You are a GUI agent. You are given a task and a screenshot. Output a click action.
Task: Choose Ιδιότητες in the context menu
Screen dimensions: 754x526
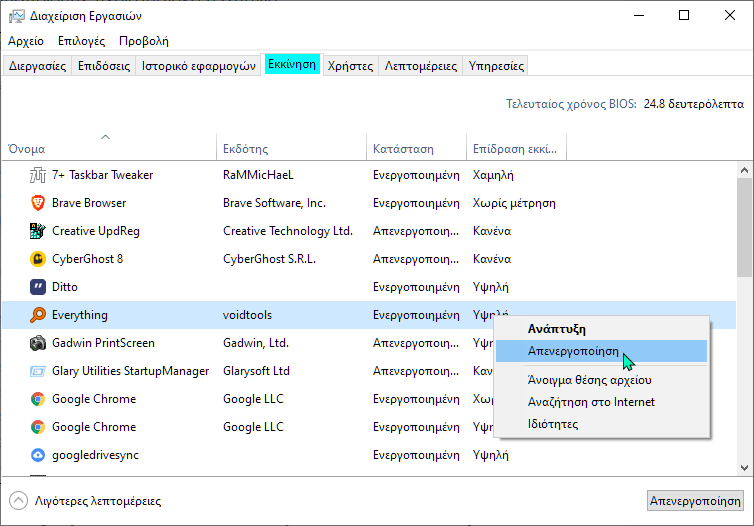click(x=602, y=424)
